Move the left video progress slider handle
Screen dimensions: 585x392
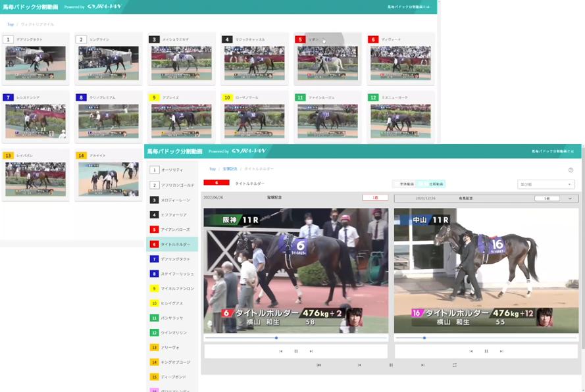(276, 338)
